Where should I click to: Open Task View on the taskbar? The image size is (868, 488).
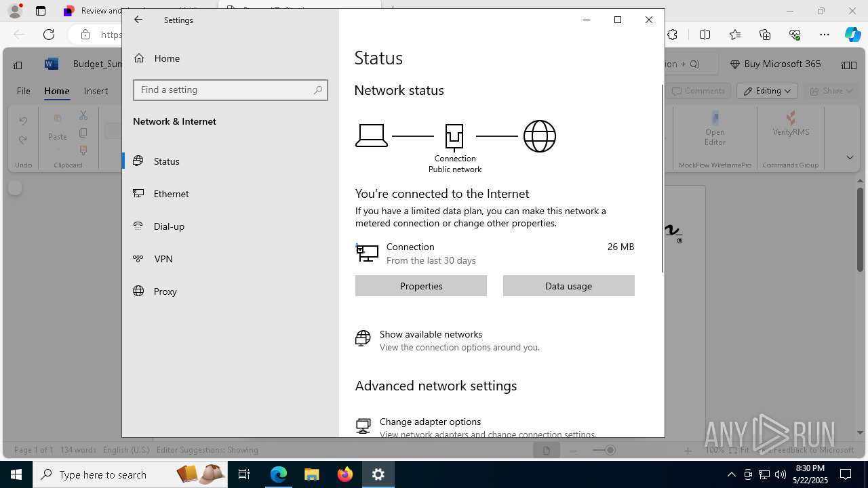point(244,474)
